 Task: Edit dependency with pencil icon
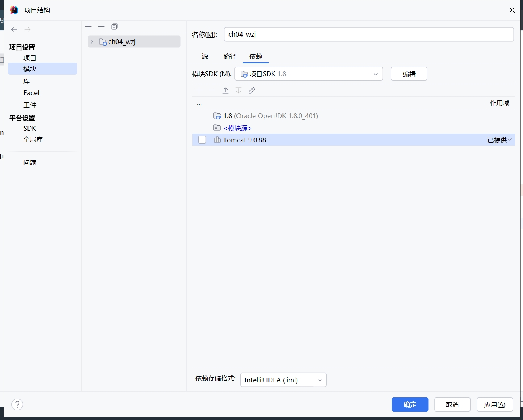click(252, 90)
